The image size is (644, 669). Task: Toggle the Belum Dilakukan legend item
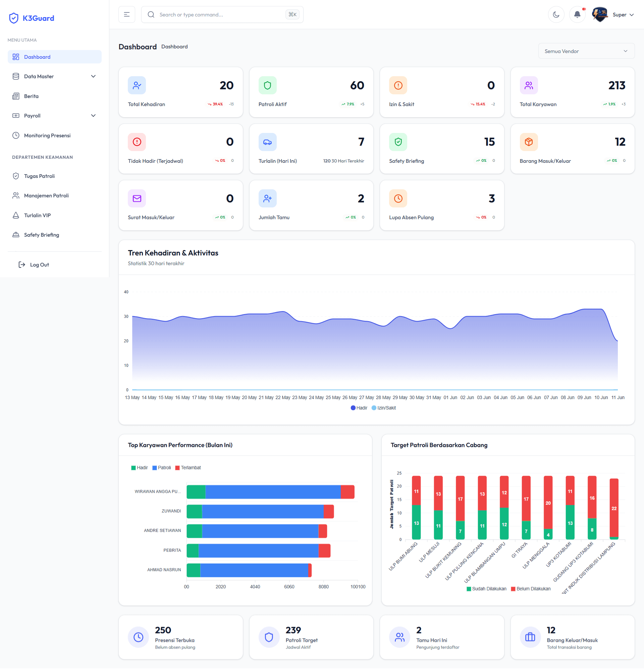531,589
